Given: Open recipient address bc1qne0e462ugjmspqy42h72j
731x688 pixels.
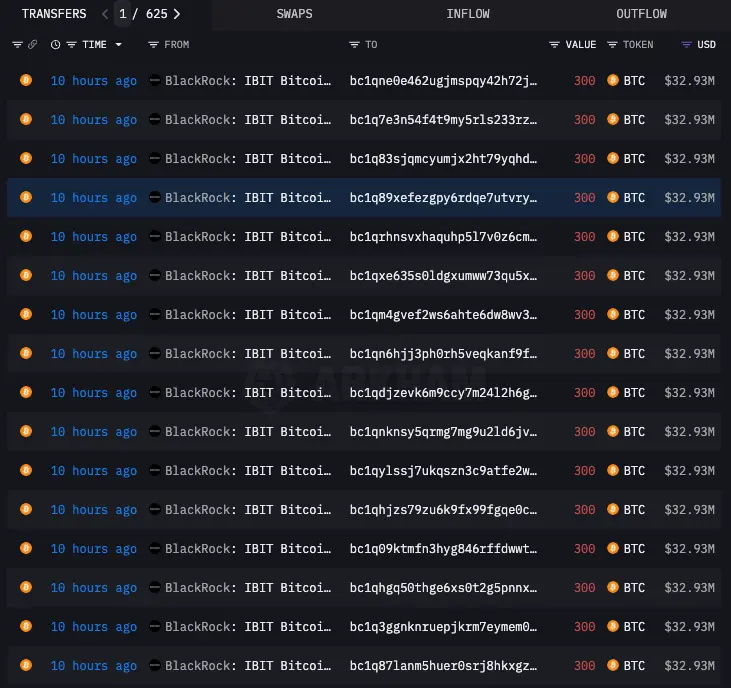Looking at the screenshot, I should 443,81.
